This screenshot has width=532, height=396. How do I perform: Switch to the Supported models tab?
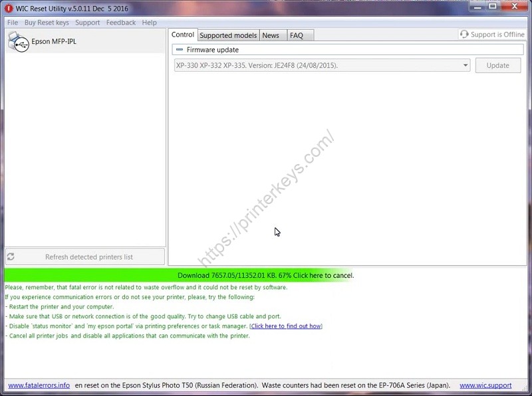228,35
